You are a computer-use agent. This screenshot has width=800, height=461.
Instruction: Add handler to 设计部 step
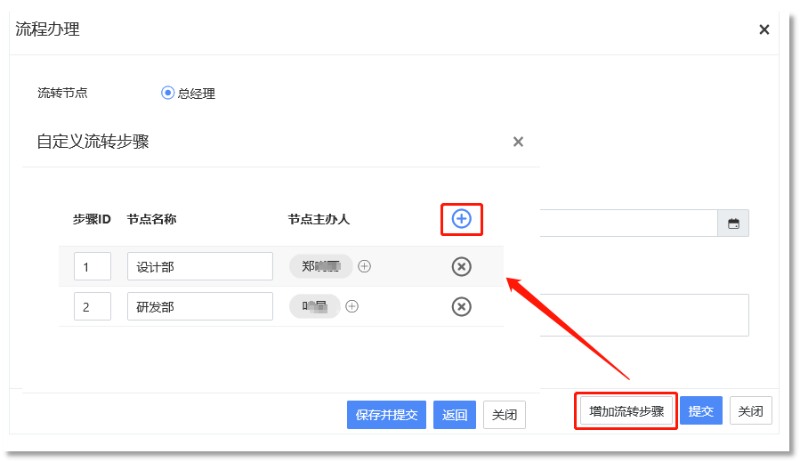pos(364,266)
